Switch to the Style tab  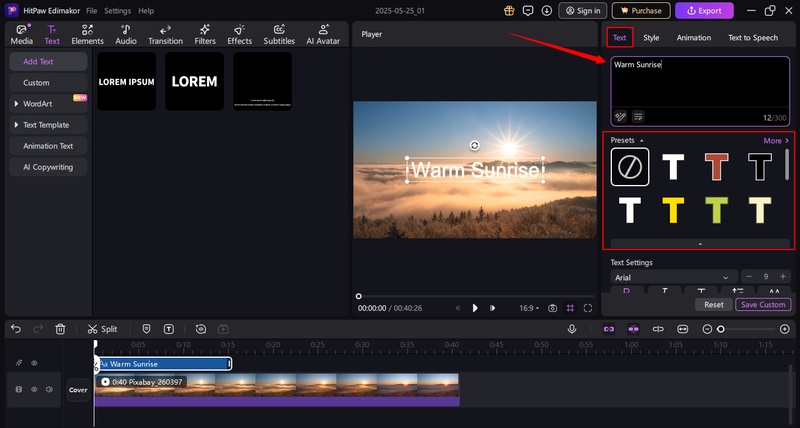pos(651,38)
